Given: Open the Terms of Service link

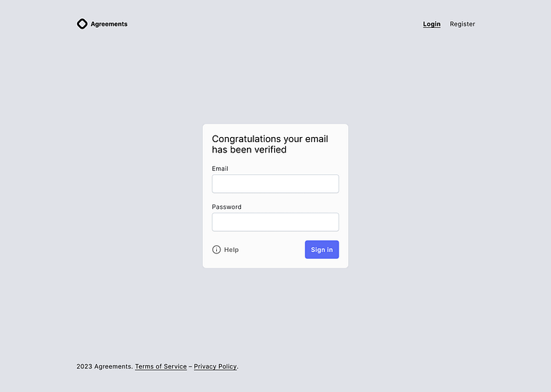Looking at the screenshot, I should (x=160, y=366).
